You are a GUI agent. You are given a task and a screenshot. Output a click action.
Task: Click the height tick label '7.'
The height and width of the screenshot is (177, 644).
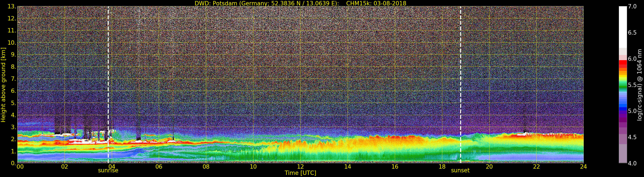[13, 79]
